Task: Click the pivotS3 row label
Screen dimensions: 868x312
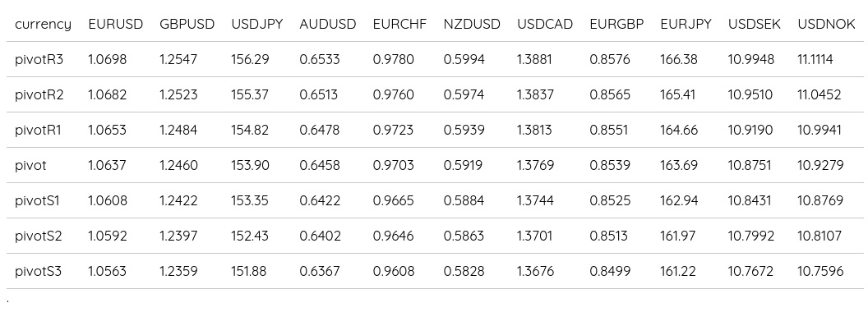Action: coord(38,272)
